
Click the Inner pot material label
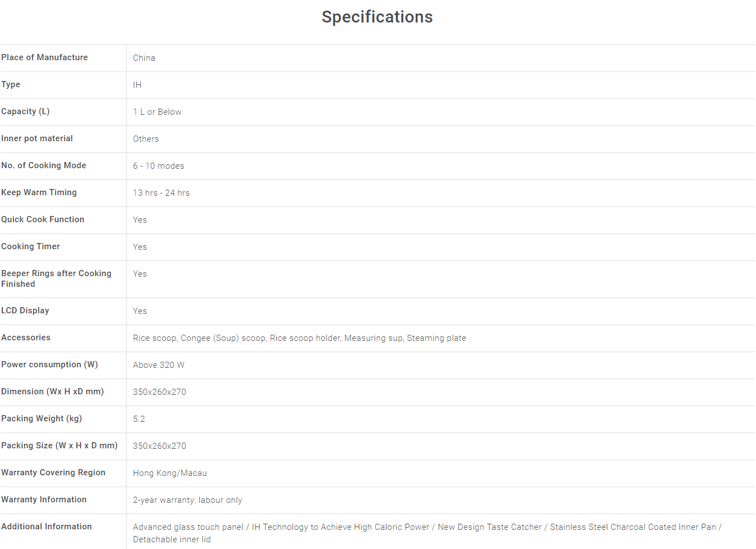[37, 138]
